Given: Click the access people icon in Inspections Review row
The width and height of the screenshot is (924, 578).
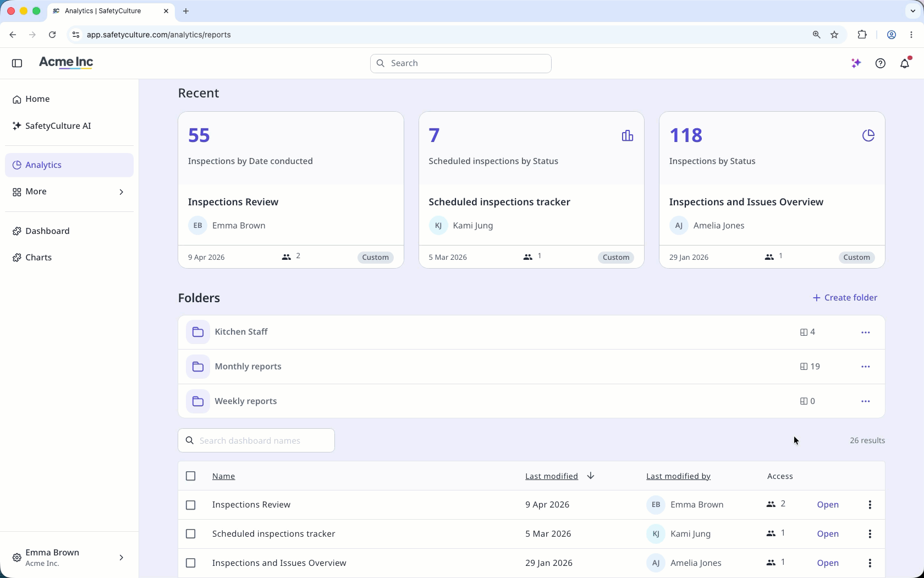Looking at the screenshot, I should point(771,504).
